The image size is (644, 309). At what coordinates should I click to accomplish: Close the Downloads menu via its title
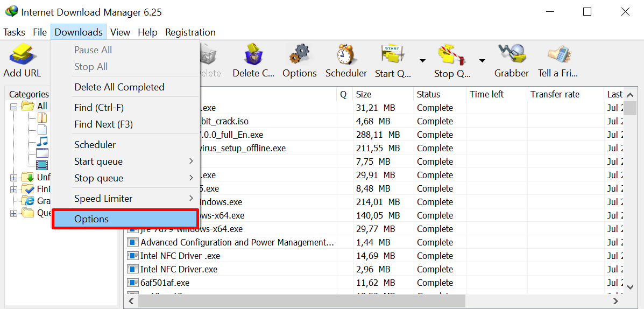tap(79, 32)
